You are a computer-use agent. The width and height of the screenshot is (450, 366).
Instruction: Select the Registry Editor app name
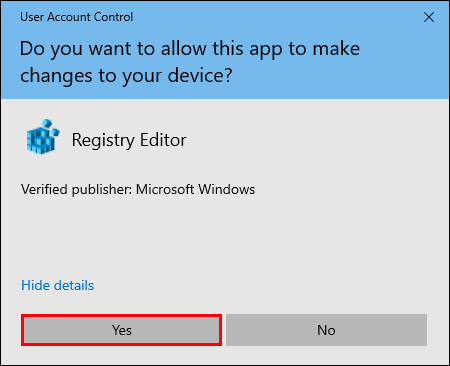tap(129, 140)
